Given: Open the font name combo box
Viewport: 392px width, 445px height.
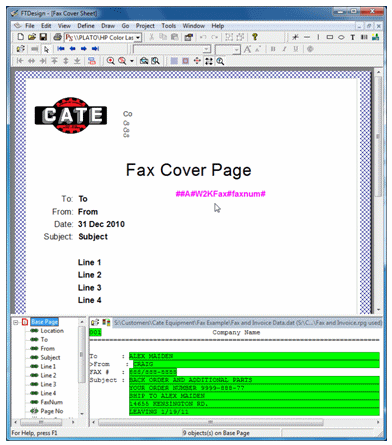Looking at the screenshot, I should 172,49.
